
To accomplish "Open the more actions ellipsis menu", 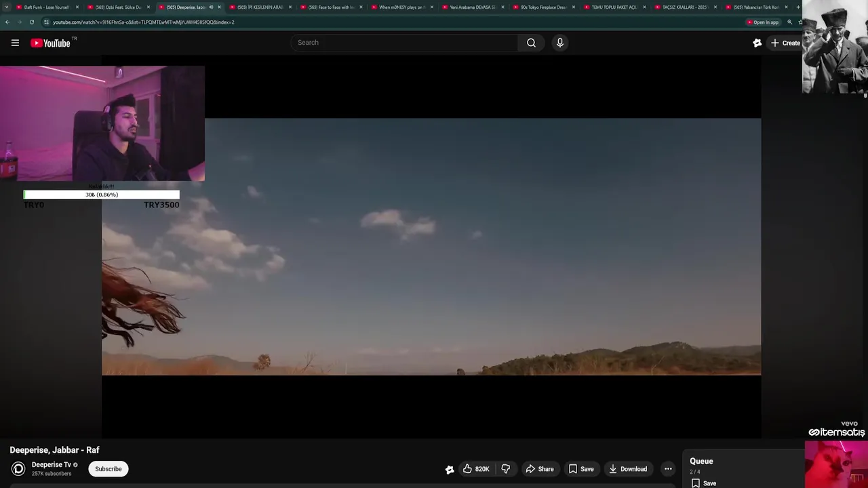I will [668, 469].
